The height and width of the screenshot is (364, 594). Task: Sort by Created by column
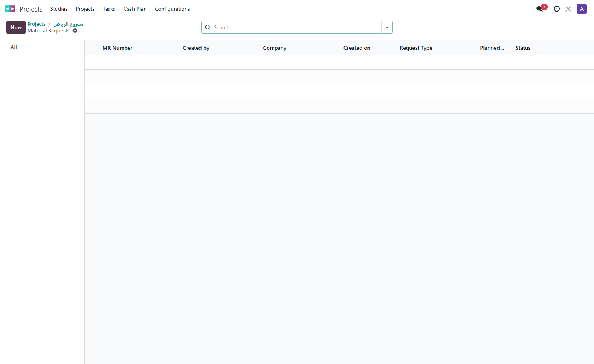(196, 48)
